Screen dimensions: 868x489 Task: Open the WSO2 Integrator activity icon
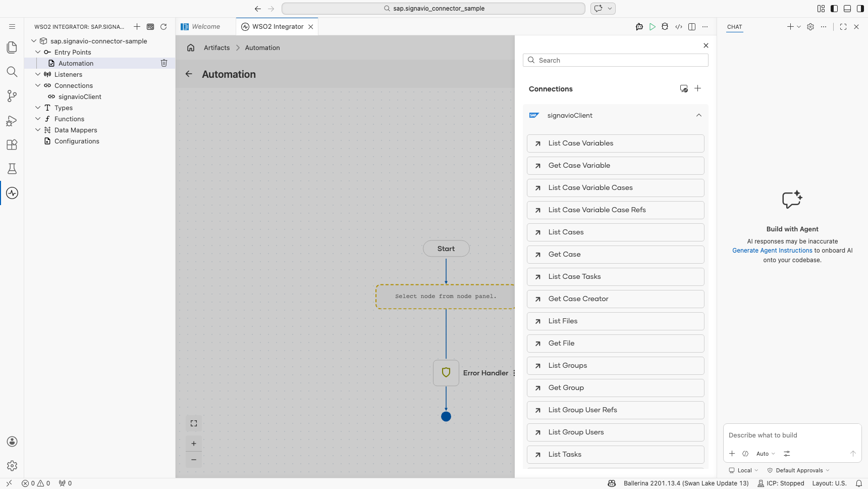(x=12, y=193)
